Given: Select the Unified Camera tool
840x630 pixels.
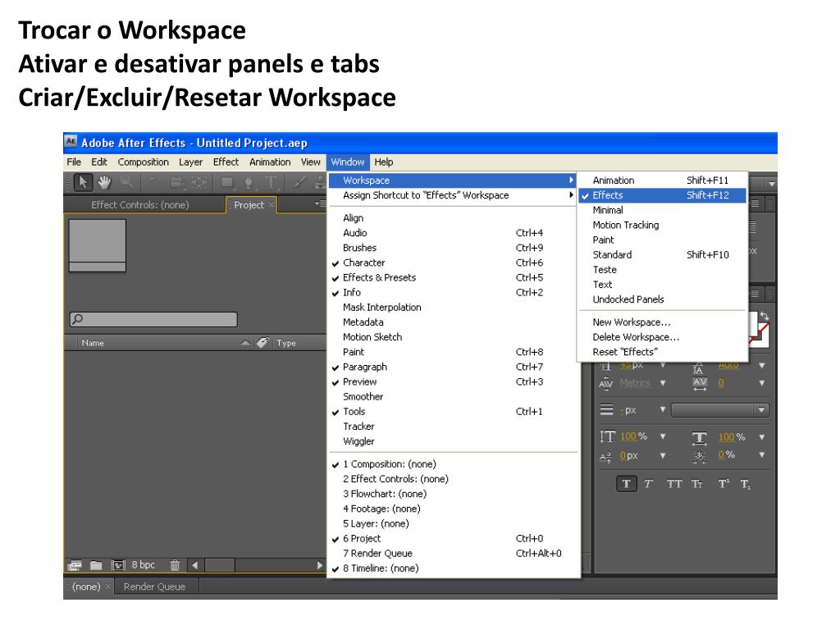Looking at the screenshot, I should 177,183.
